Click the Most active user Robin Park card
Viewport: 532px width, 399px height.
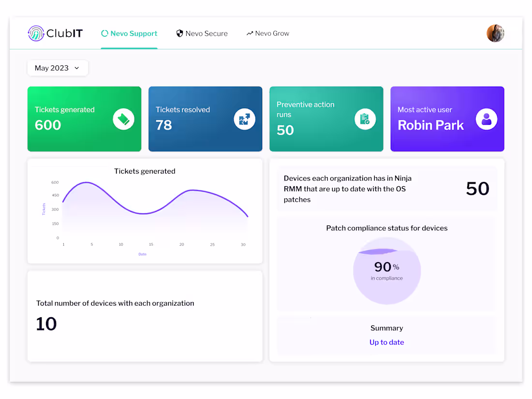tap(447, 118)
